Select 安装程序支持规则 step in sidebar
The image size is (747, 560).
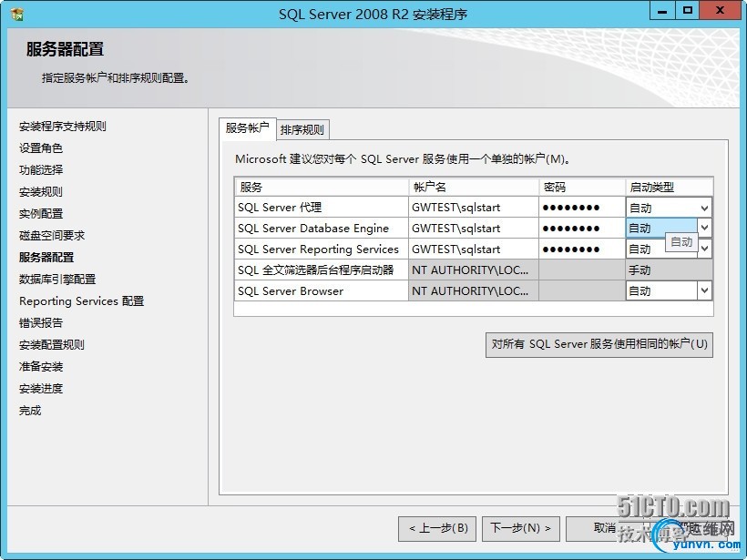pos(63,127)
